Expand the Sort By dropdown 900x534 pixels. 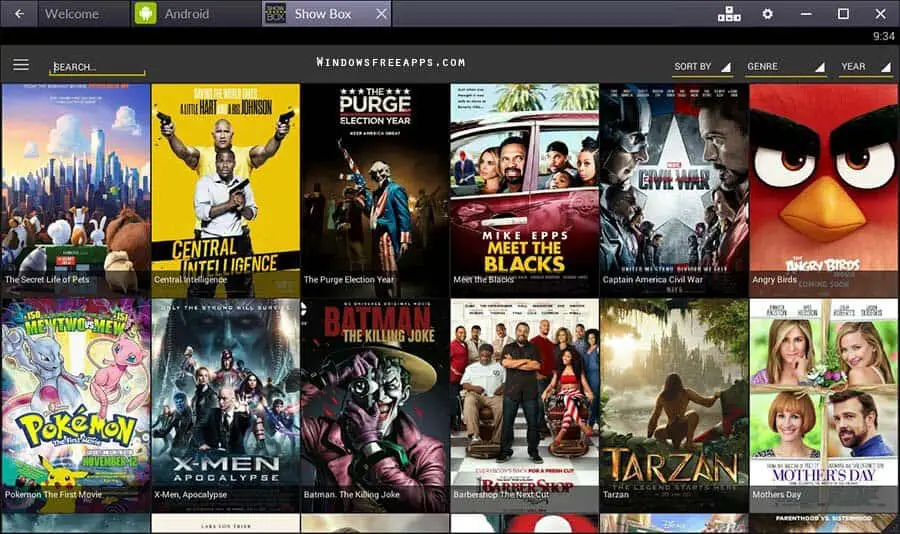pyautogui.click(x=703, y=67)
